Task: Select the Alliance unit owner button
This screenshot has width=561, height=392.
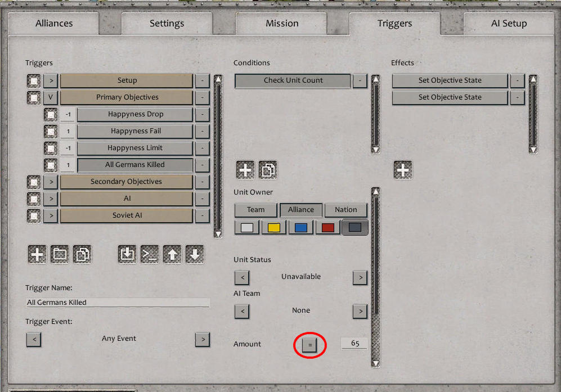Action: point(301,210)
